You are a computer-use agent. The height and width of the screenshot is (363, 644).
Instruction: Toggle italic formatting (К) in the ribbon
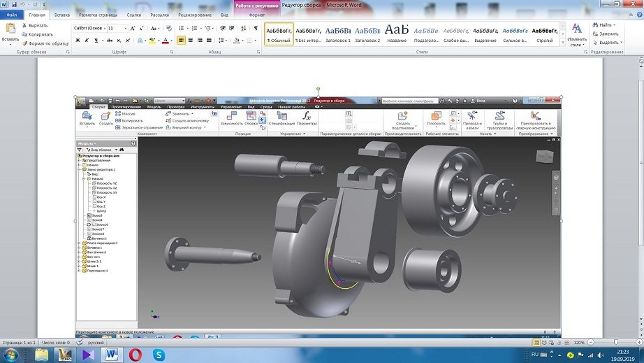pos(87,41)
